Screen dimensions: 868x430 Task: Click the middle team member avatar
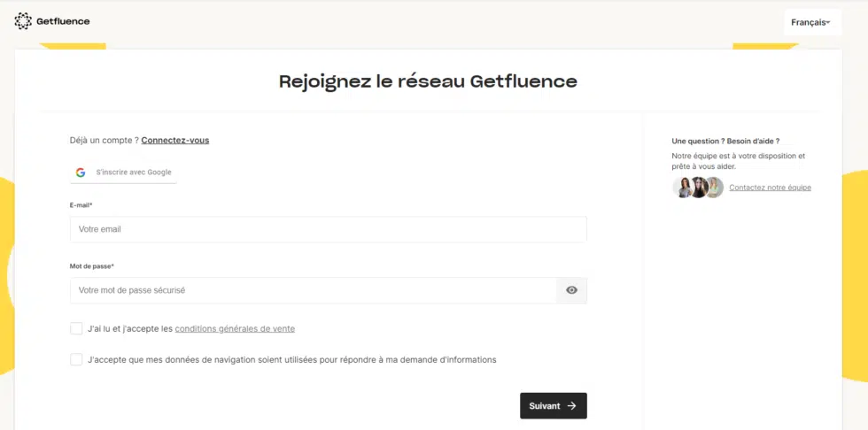[x=699, y=188]
